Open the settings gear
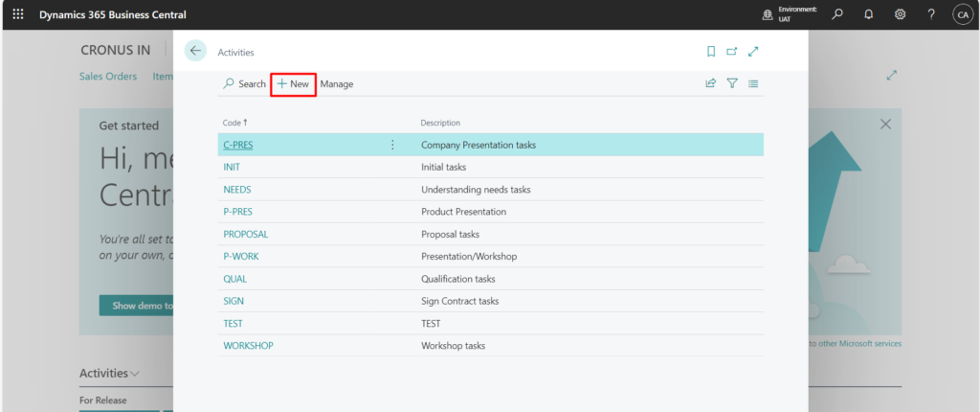980x412 pixels. [x=900, y=14]
